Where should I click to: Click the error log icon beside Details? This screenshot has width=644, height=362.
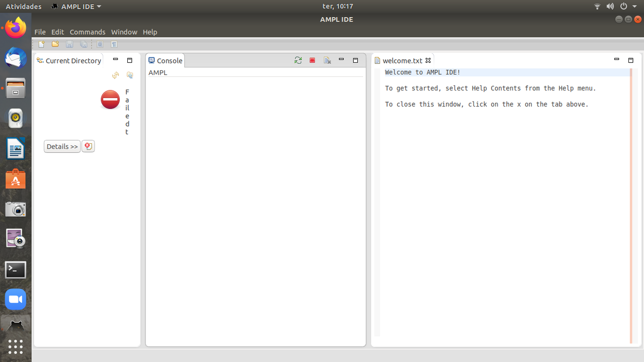(88, 146)
